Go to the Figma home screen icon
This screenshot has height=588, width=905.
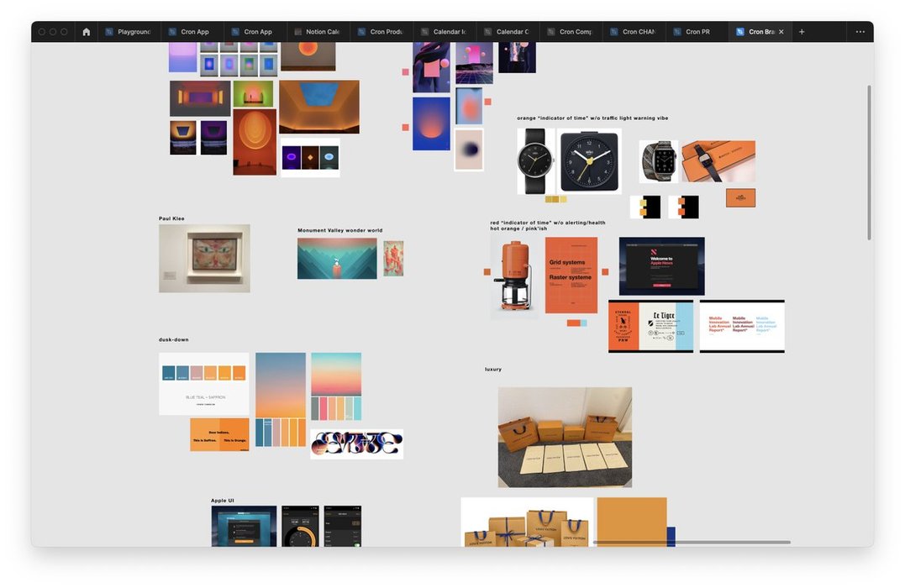(x=86, y=32)
